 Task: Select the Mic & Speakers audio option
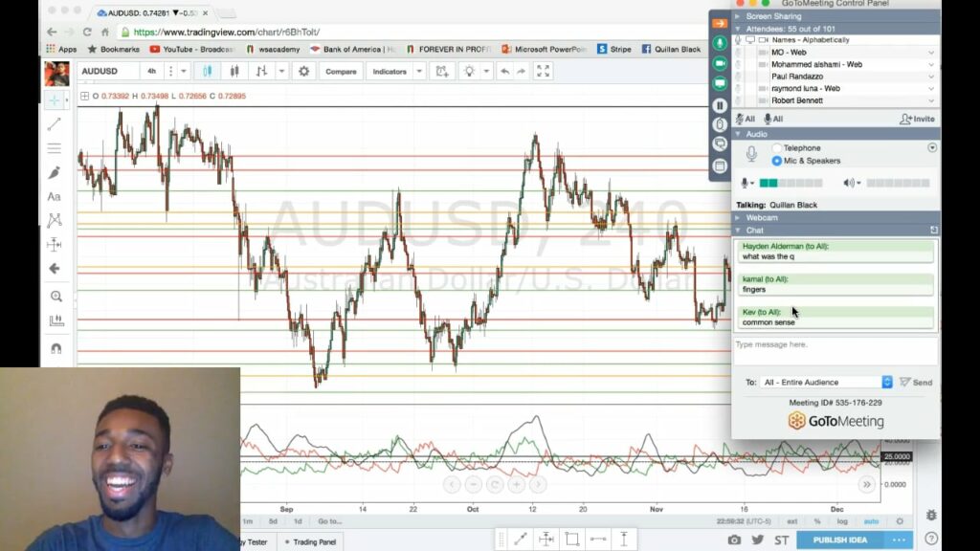click(x=776, y=161)
